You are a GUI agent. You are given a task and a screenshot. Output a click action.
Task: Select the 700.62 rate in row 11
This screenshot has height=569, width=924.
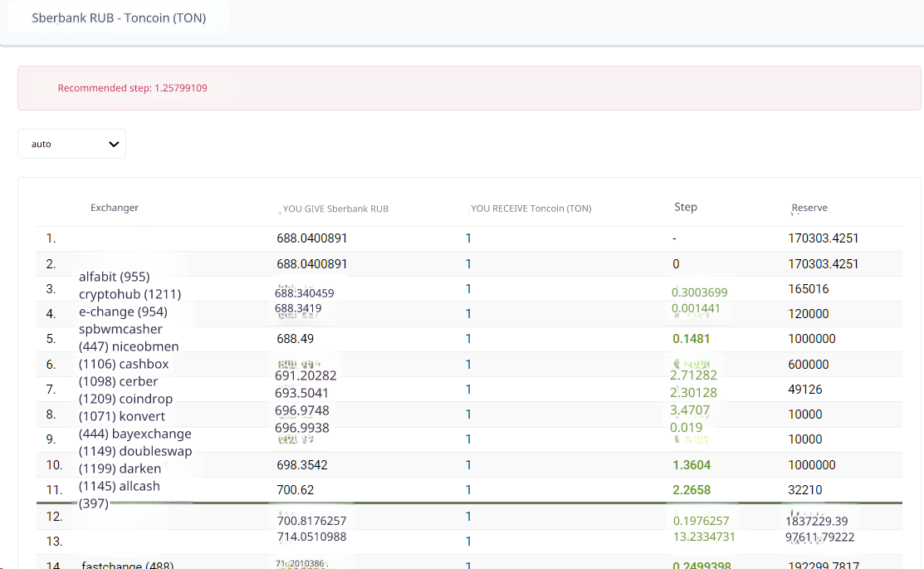[x=295, y=490]
